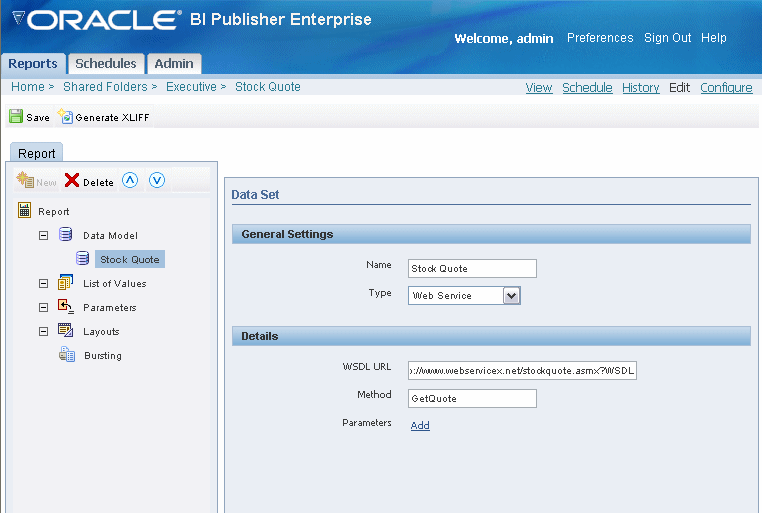Click the Generate XLIFF icon
This screenshot has width=762, height=513.
(x=65, y=116)
